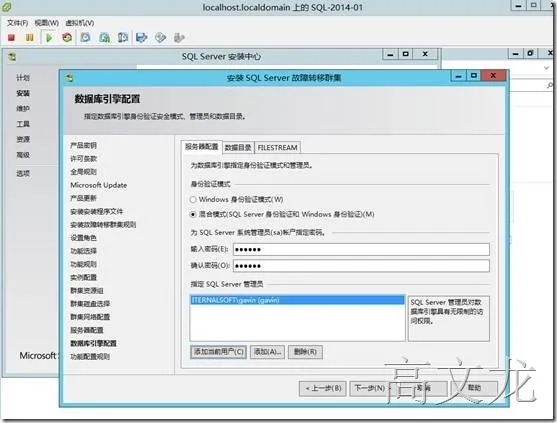Image resolution: width=557 pixels, height=423 pixels.
Task: Click the 实例配置 wizard step
Action: (83, 277)
